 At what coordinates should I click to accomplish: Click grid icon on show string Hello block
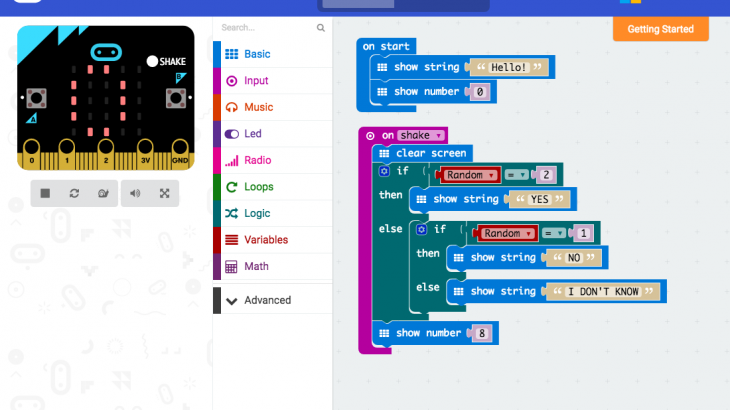[382, 67]
